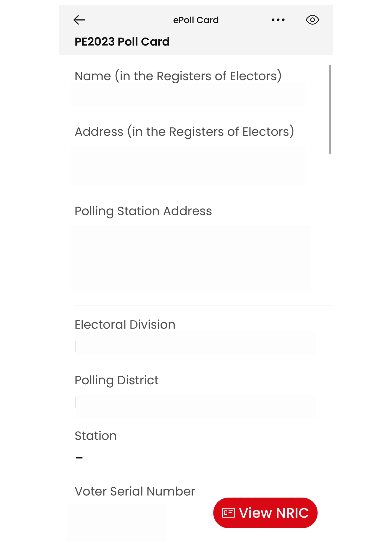Click the Name (in the Registers of Electors) label
This screenshot has width=392, height=555.
pos(178,76)
